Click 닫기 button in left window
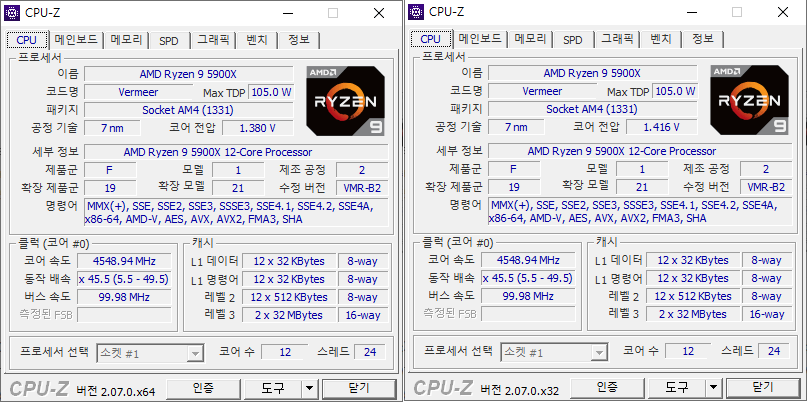The width and height of the screenshot is (807, 402). tap(359, 388)
